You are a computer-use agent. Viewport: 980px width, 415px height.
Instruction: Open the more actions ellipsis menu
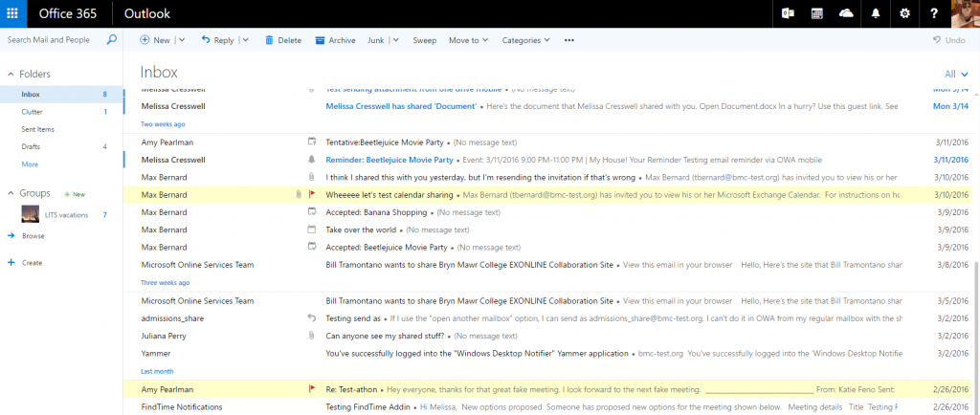click(568, 40)
